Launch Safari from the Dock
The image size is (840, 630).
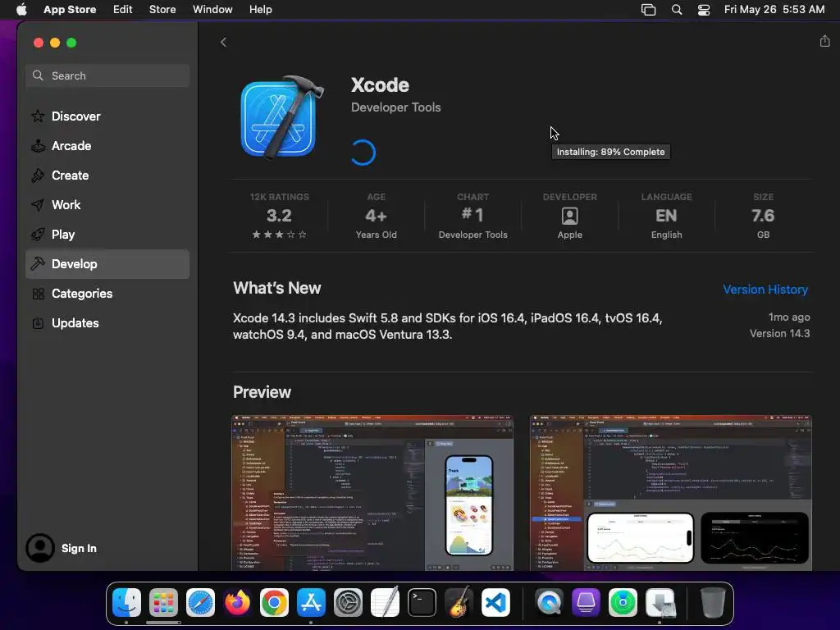click(200, 602)
